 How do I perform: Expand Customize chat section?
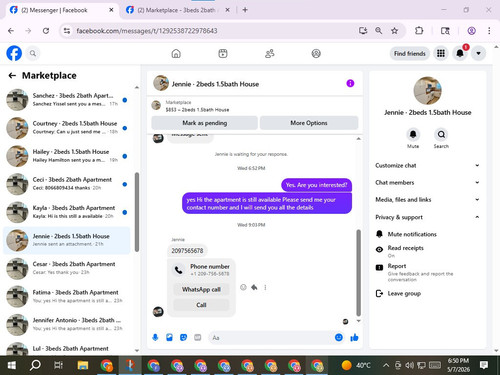tap(427, 165)
